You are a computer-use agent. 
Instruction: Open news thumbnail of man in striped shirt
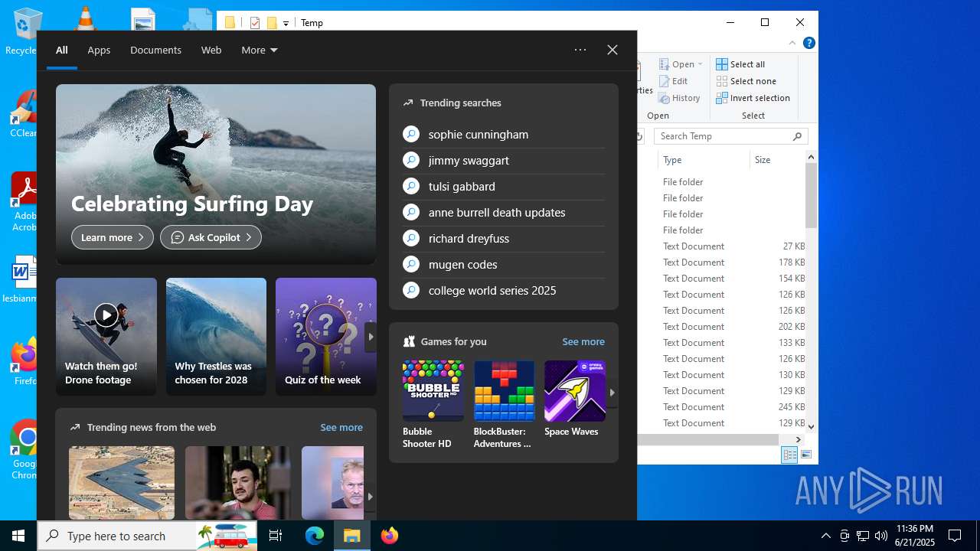coord(238,483)
